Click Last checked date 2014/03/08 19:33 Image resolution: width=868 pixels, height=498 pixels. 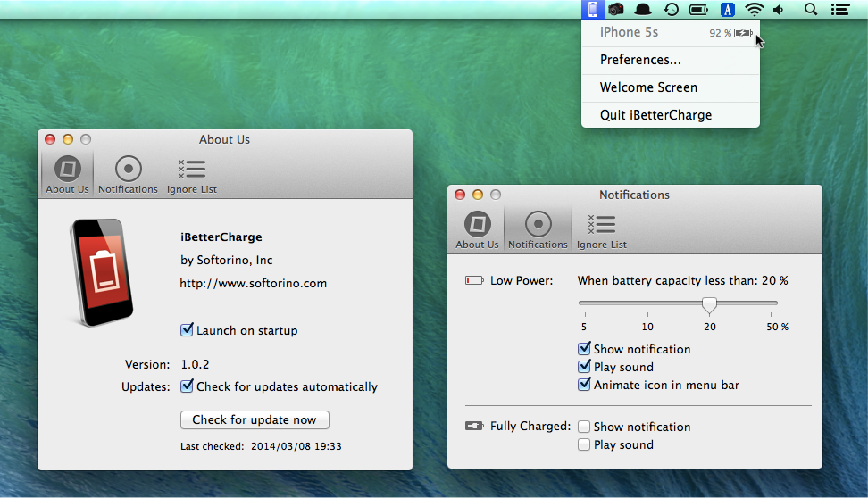[296, 446]
